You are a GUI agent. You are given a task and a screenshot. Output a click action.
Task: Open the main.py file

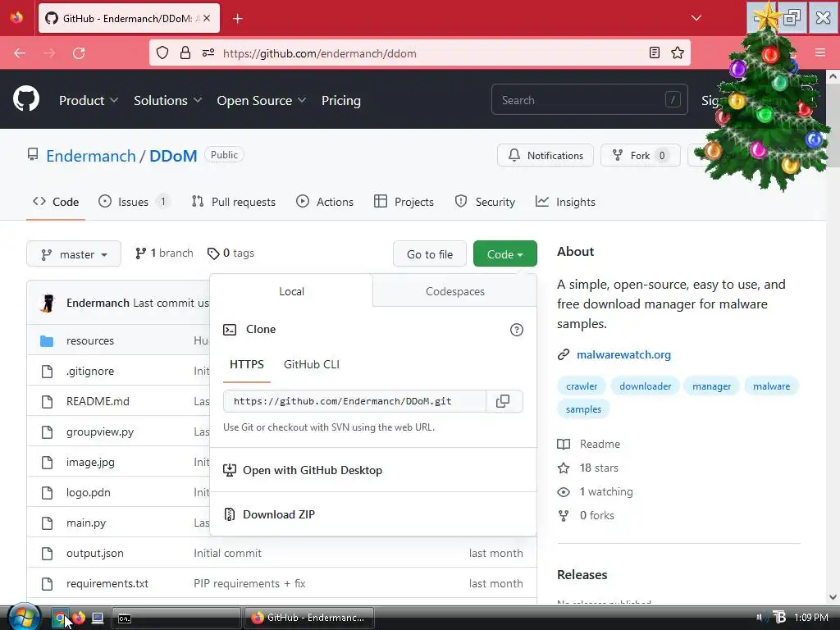tap(86, 523)
